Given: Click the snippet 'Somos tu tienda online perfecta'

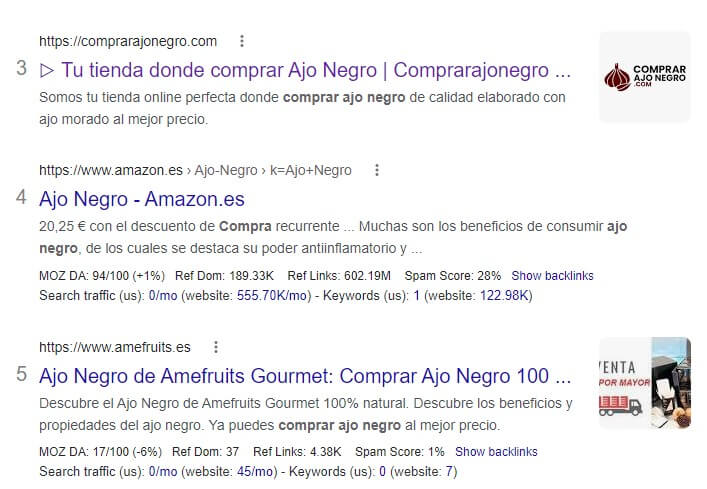Looking at the screenshot, I should (302, 108).
